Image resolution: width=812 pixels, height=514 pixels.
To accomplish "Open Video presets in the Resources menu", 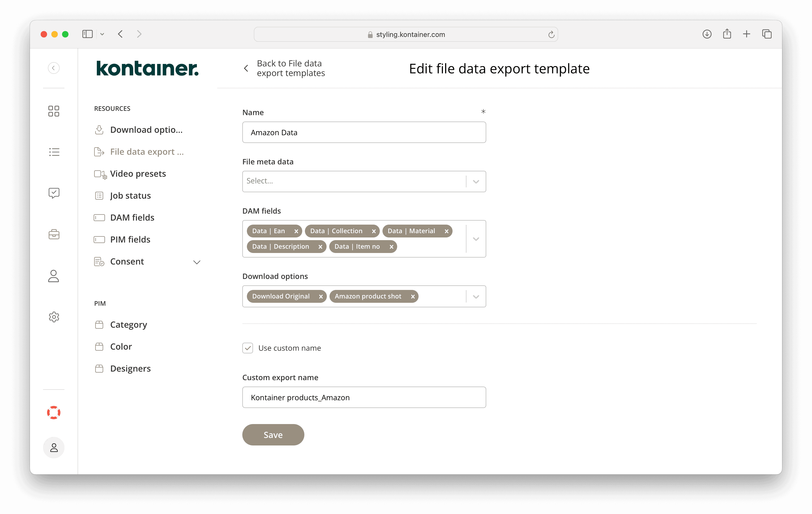I will coord(138,173).
